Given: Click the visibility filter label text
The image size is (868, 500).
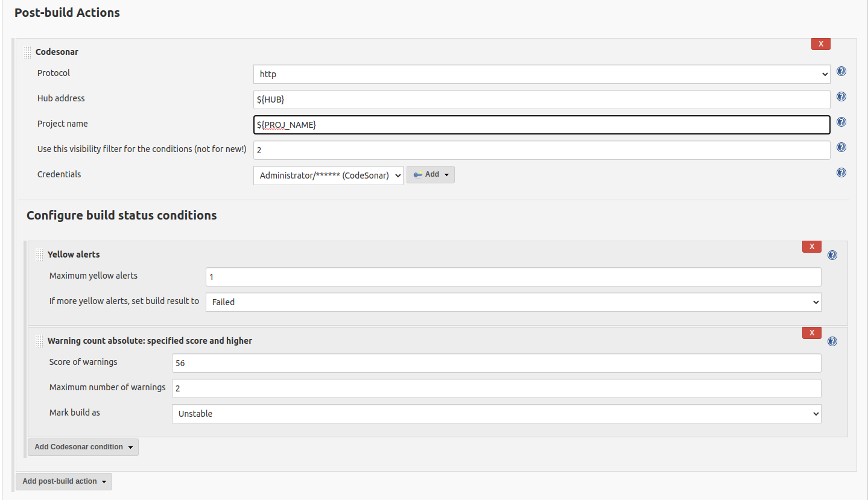Looking at the screenshot, I should pos(142,149).
